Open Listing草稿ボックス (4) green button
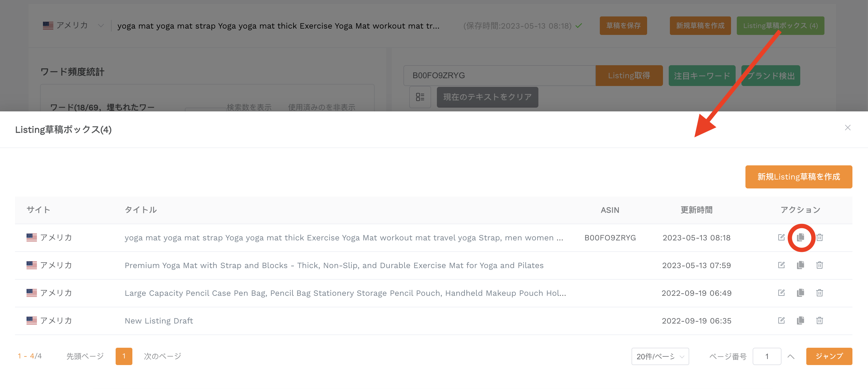The width and height of the screenshot is (868, 389). pos(780,26)
